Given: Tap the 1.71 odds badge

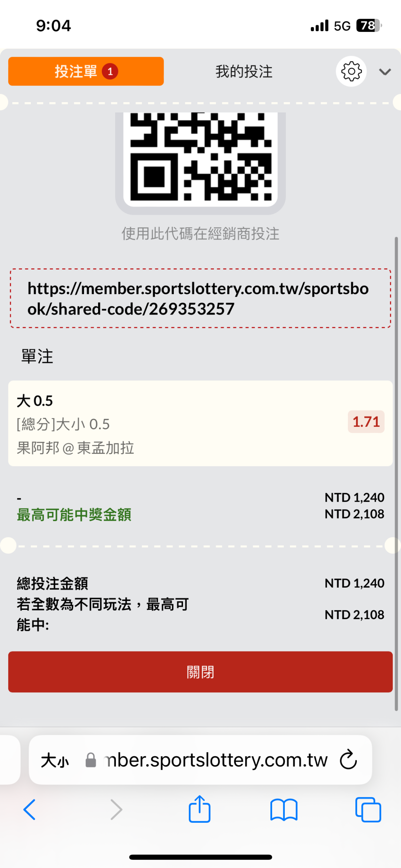Looking at the screenshot, I should coord(366,422).
